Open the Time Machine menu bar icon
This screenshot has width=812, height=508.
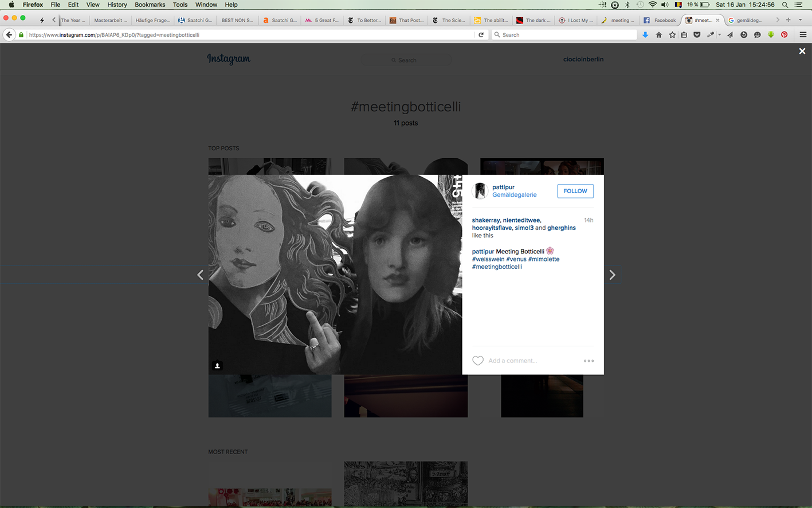point(640,5)
